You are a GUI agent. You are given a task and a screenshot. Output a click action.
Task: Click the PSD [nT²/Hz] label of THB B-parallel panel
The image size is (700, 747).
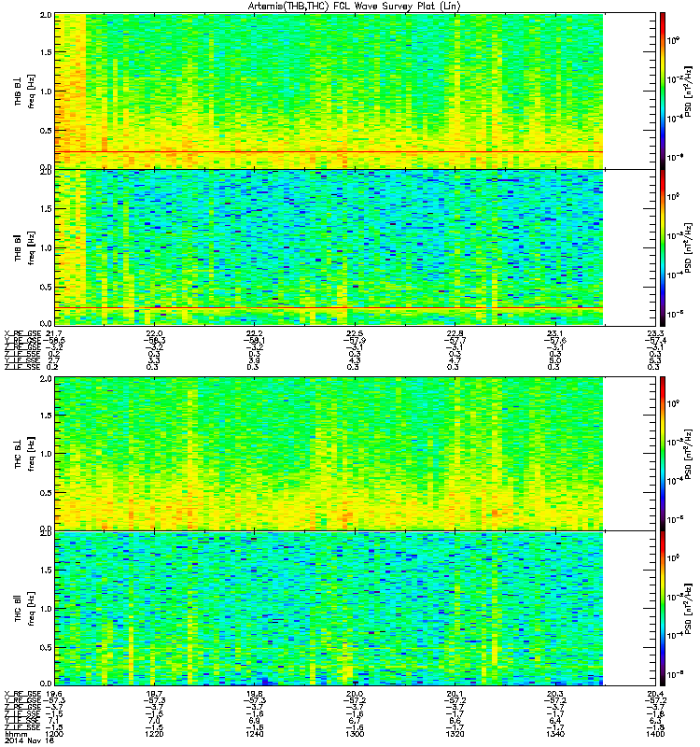(x=688, y=247)
